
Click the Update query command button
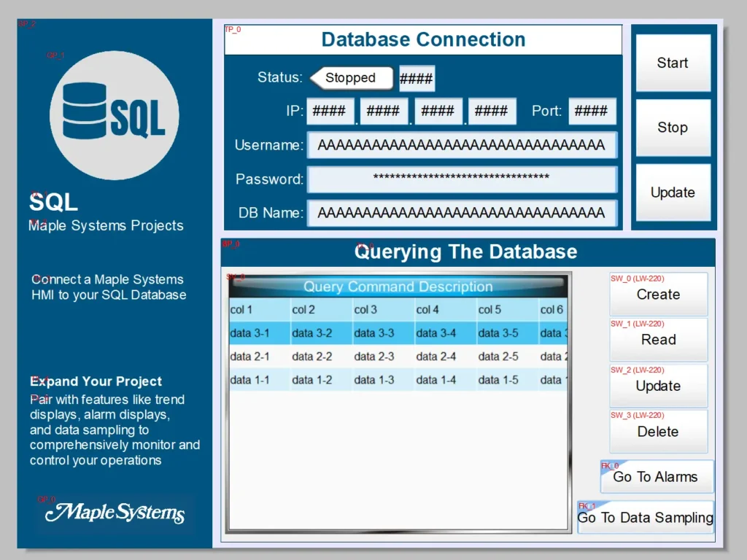tap(658, 386)
